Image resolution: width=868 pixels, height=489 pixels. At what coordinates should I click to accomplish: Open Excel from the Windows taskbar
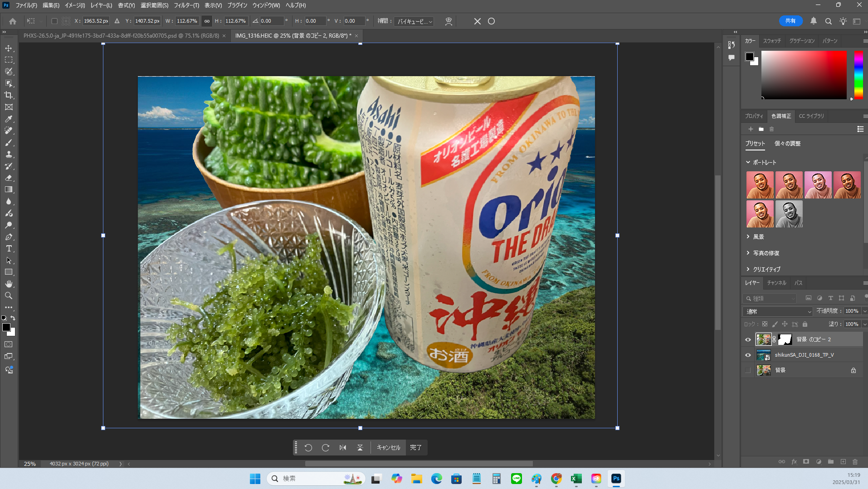576,479
